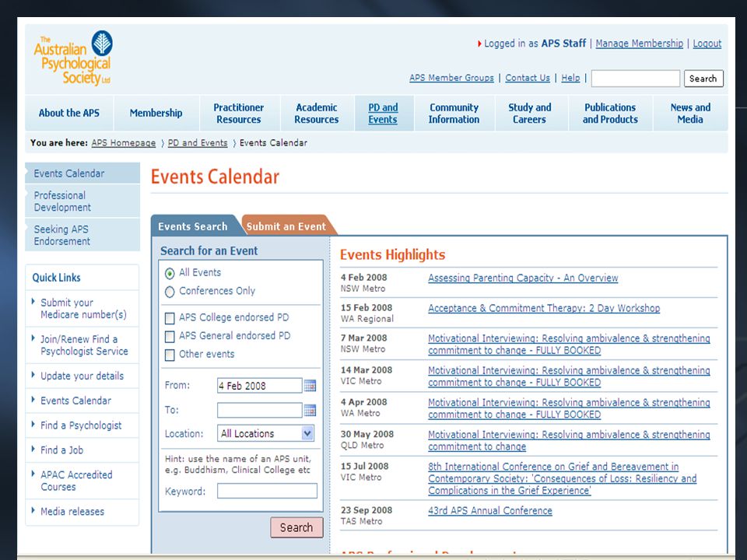
Task: Select the All Events radio button
Action: [170, 273]
